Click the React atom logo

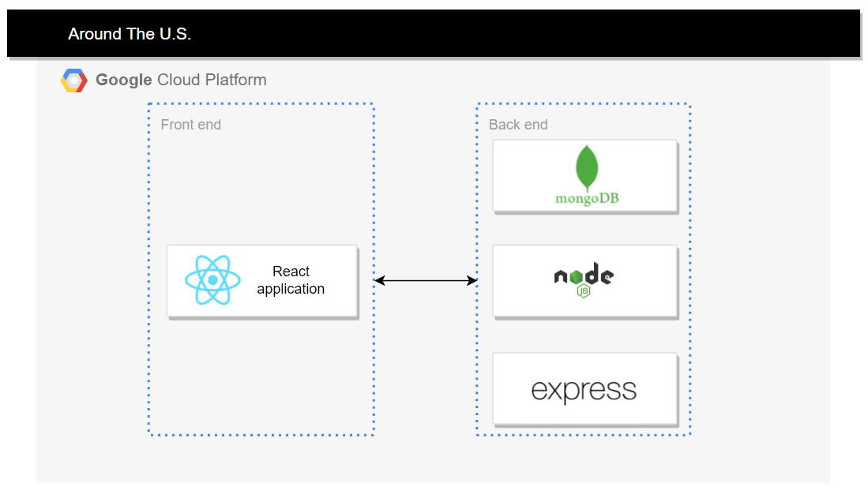212,280
